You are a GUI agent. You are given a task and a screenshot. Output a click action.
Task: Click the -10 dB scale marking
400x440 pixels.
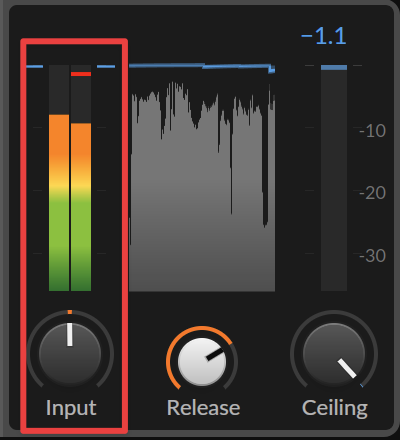click(372, 131)
